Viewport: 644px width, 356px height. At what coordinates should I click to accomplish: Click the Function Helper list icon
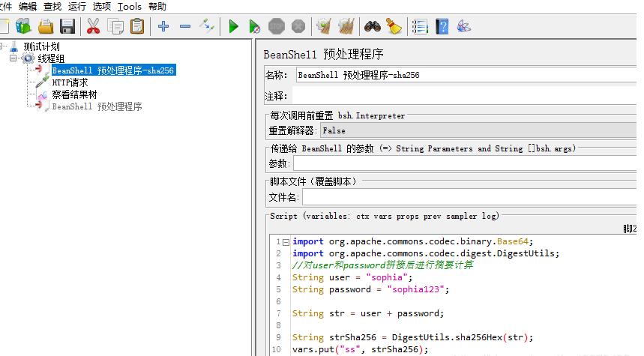click(421, 27)
